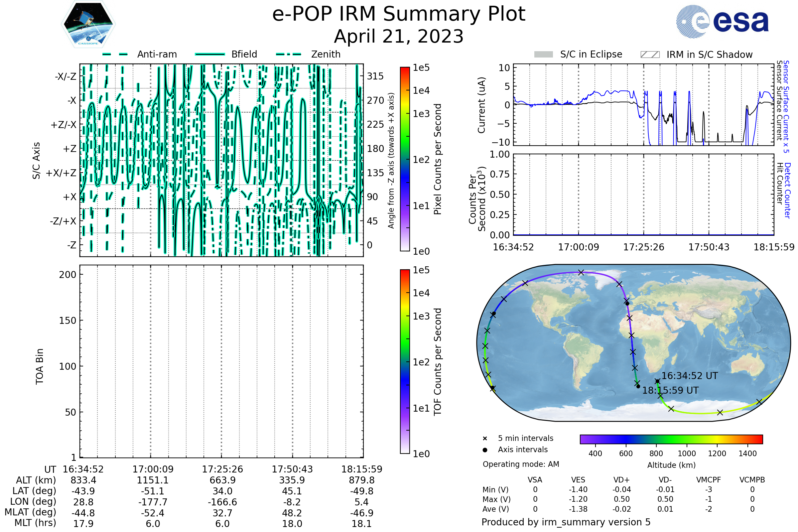Viewport: 798px width, 532px height.
Task: Click the ESA logo
Action: click(722, 22)
